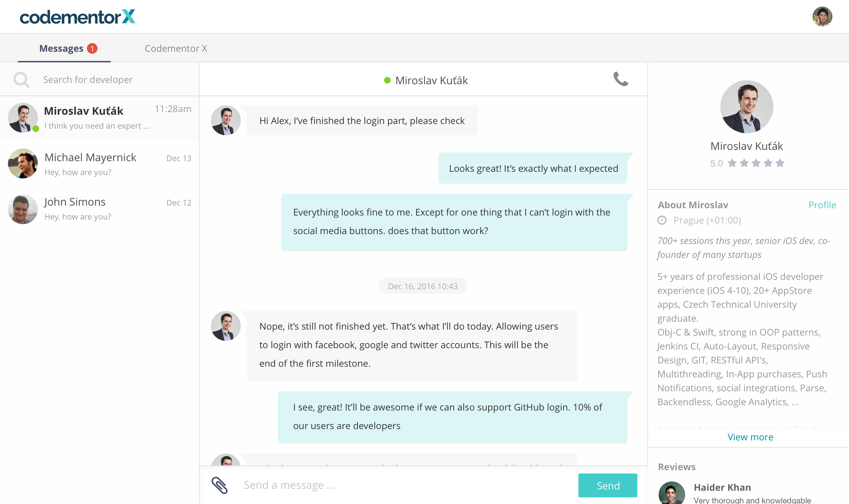849x504 pixels.
Task: Click Miroslav's large profile photo
Action: (x=747, y=107)
